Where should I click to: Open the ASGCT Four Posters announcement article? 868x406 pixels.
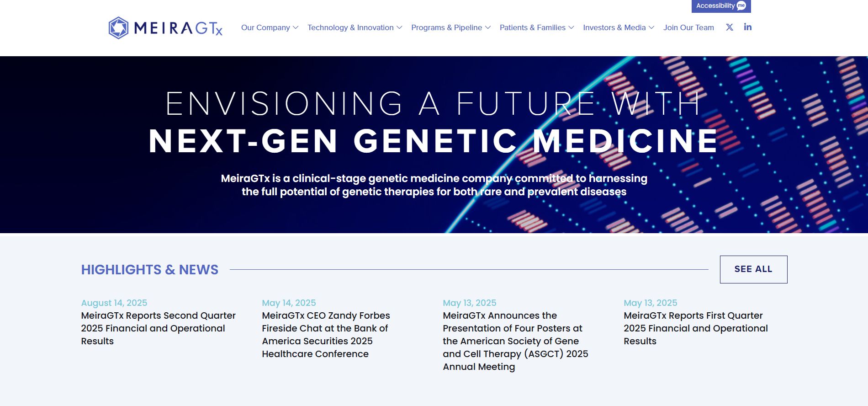point(515,341)
